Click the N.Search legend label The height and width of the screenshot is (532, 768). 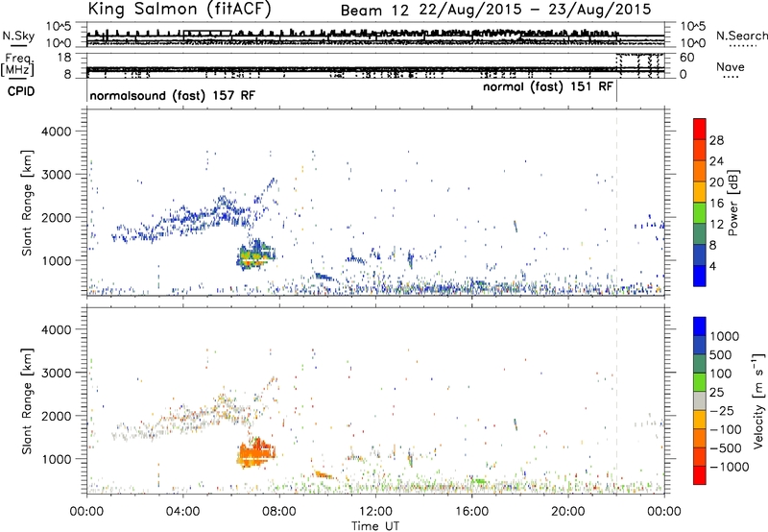741,36
